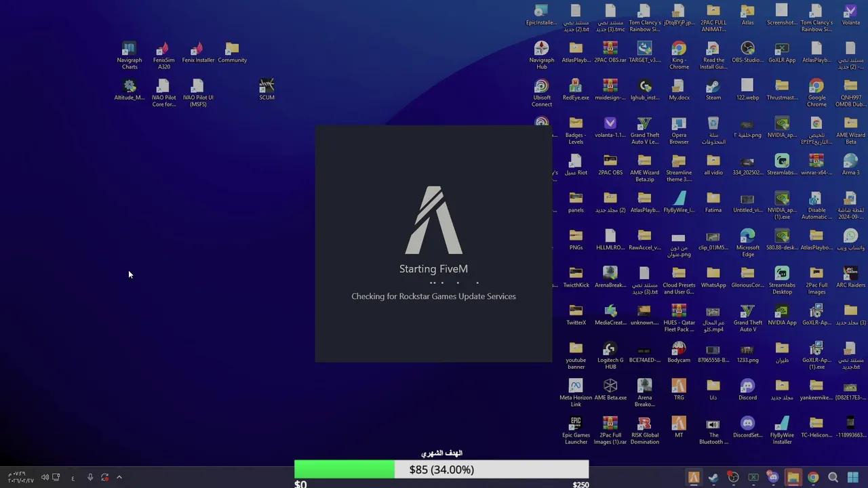868x488 pixels.
Task: Select the SCUM game shortcut
Action: coord(267,89)
